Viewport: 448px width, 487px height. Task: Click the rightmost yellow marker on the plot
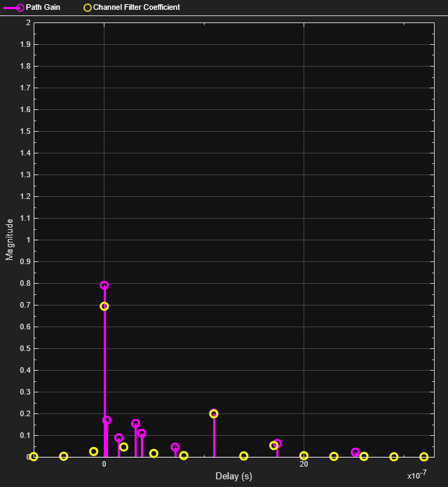click(423, 456)
